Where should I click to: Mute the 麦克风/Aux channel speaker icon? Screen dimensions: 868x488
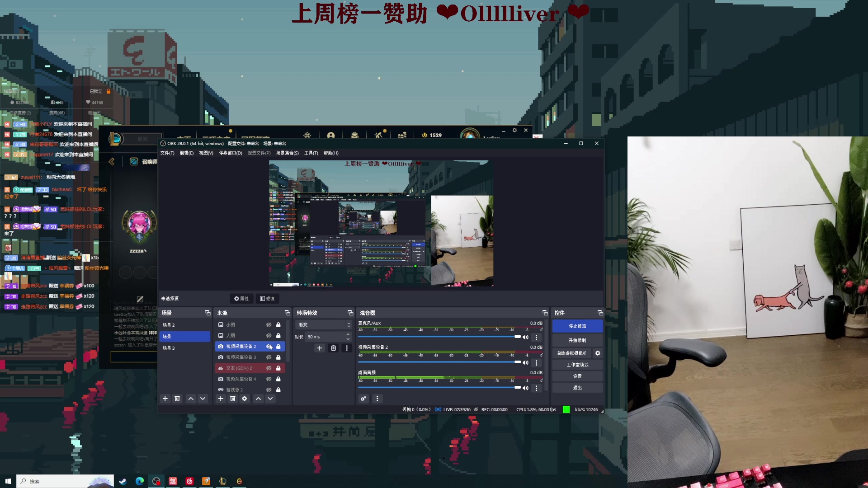525,337
